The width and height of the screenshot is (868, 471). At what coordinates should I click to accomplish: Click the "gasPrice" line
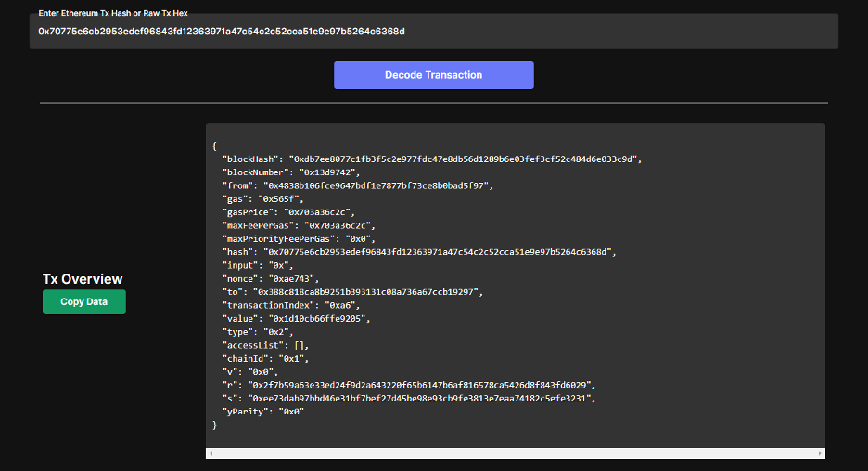(288, 212)
